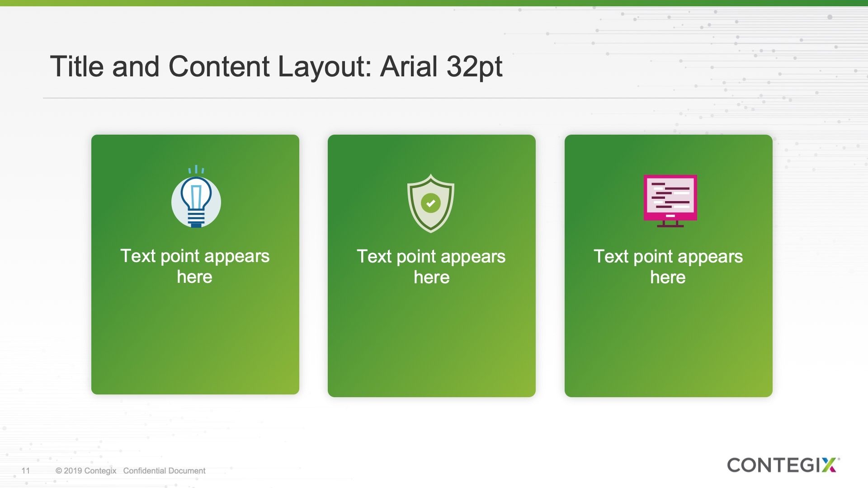Click '© 2019 Contegix' footer text
Image resolution: width=868 pixels, height=488 pixels.
[86, 471]
